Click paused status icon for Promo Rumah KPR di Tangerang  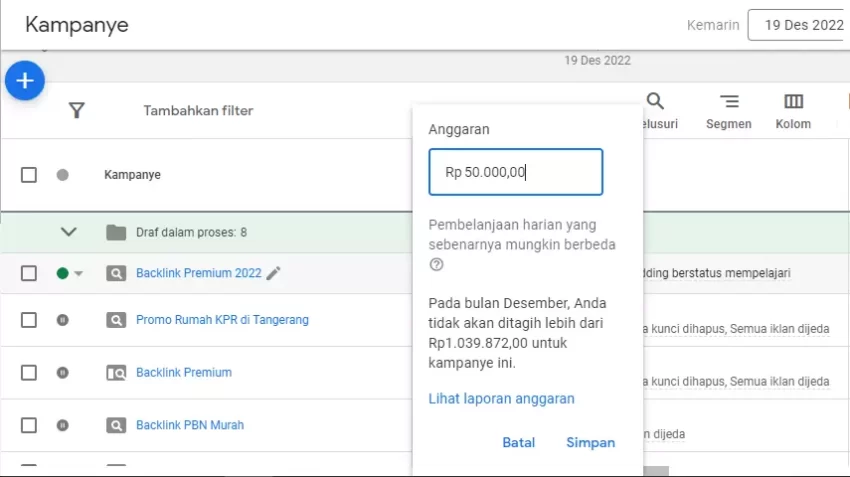click(62, 320)
